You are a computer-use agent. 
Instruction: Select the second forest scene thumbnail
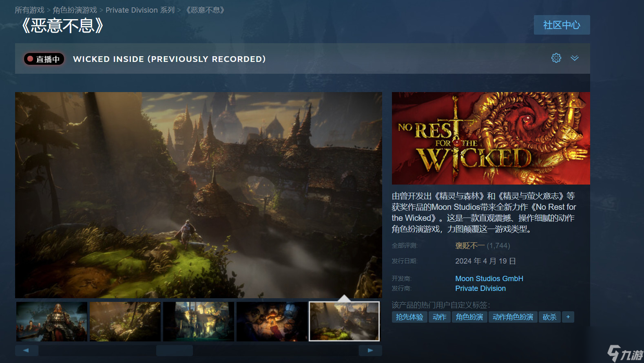click(x=125, y=321)
